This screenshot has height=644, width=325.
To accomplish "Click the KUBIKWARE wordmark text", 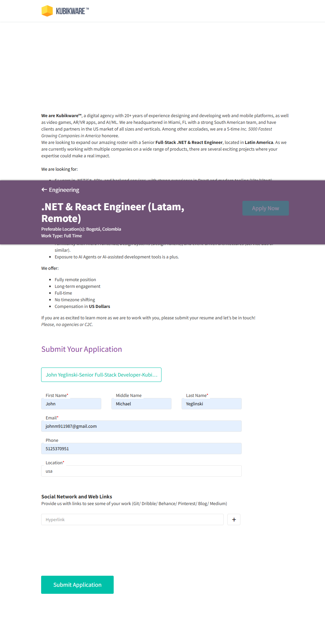I will (70, 11).
